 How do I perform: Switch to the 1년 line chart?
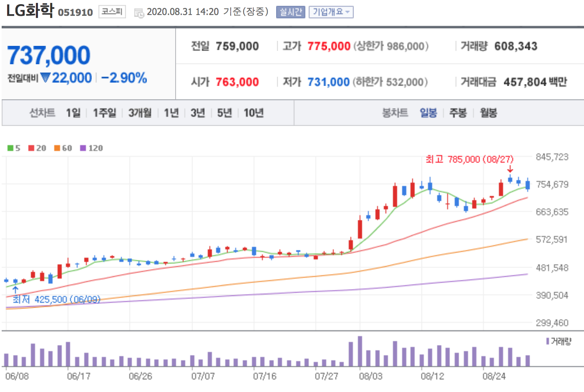tap(171, 113)
